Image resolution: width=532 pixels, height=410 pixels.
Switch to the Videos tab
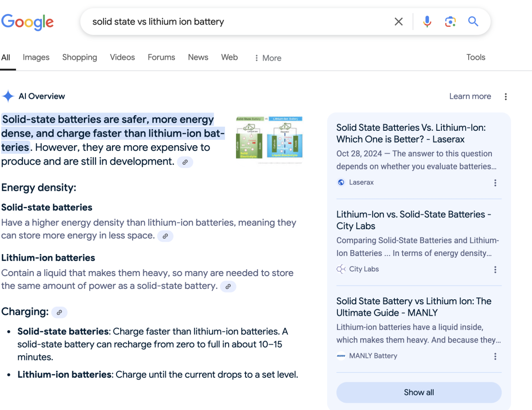point(122,57)
